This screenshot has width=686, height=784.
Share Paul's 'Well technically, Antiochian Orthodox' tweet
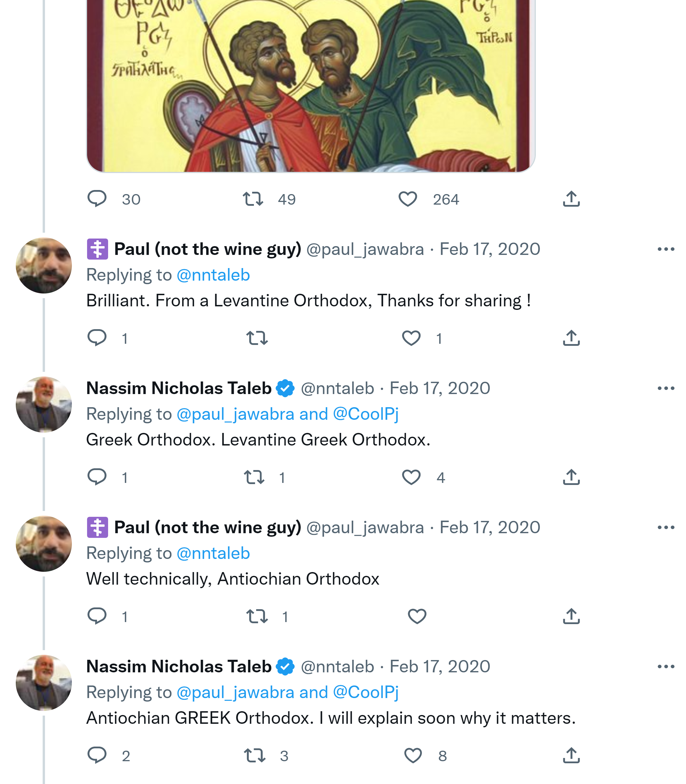571,616
